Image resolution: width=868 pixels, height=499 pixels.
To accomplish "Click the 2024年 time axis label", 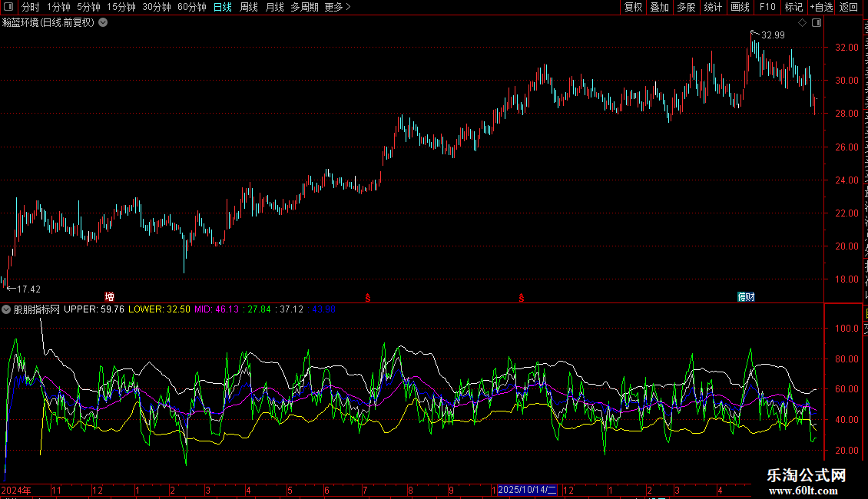I will click(x=16, y=491).
